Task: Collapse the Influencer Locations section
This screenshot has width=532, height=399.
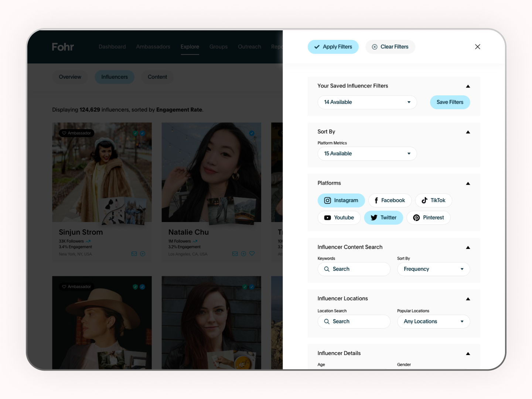Action: coord(468,299)
